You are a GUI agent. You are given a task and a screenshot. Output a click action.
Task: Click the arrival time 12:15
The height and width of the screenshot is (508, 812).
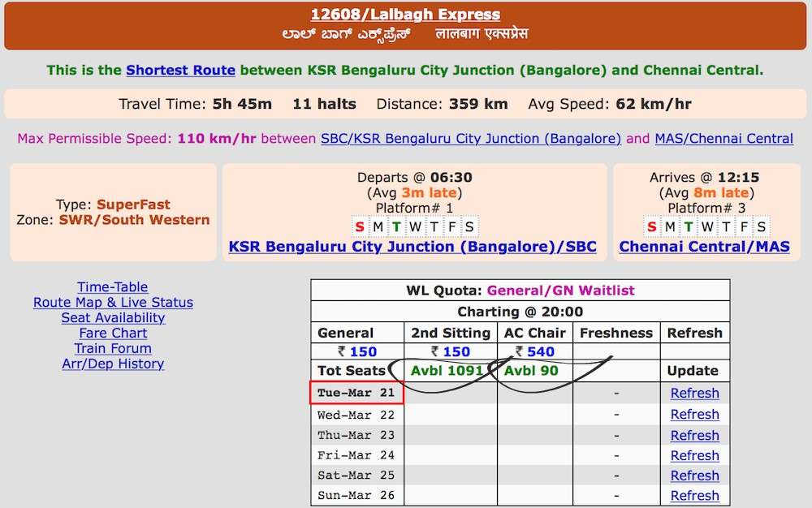[x=738, y=178]
